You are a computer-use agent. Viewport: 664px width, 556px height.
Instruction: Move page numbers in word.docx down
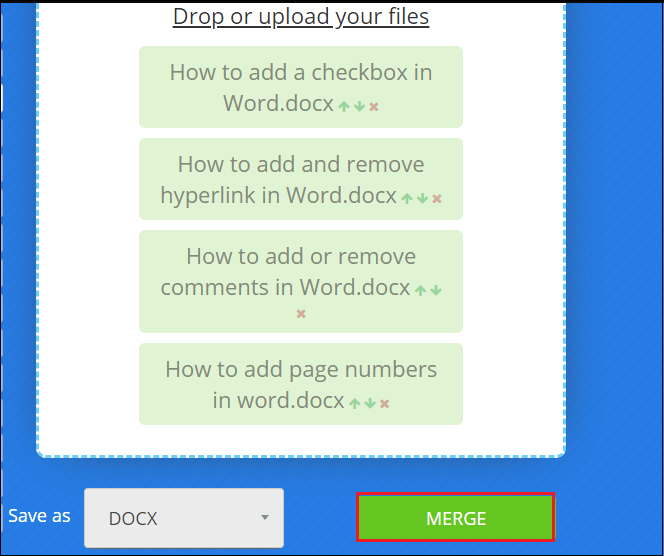click(370, 403)
